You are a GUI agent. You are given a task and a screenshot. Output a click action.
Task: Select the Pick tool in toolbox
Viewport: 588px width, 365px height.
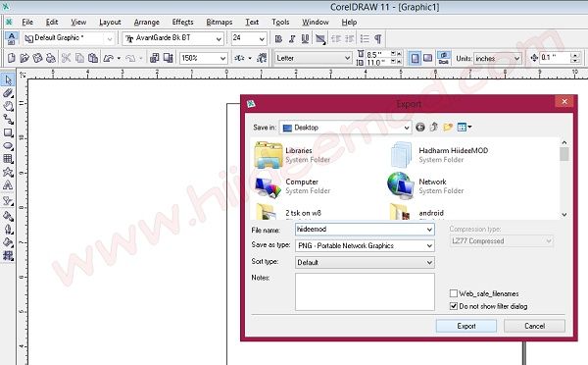coord(8,80)
